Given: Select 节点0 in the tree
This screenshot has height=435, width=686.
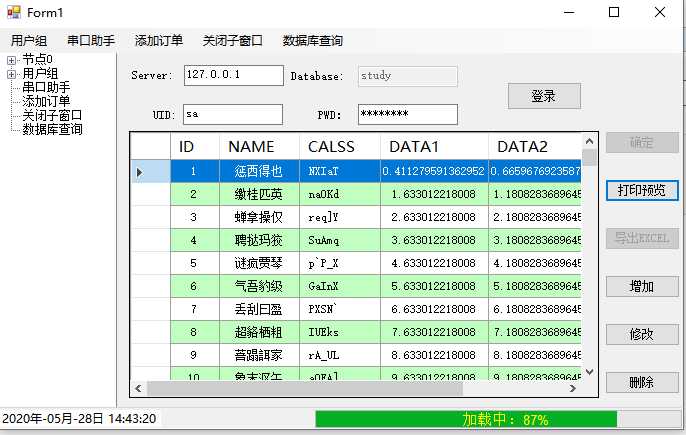Looking at the screenshot, I should tap(38, 59).
